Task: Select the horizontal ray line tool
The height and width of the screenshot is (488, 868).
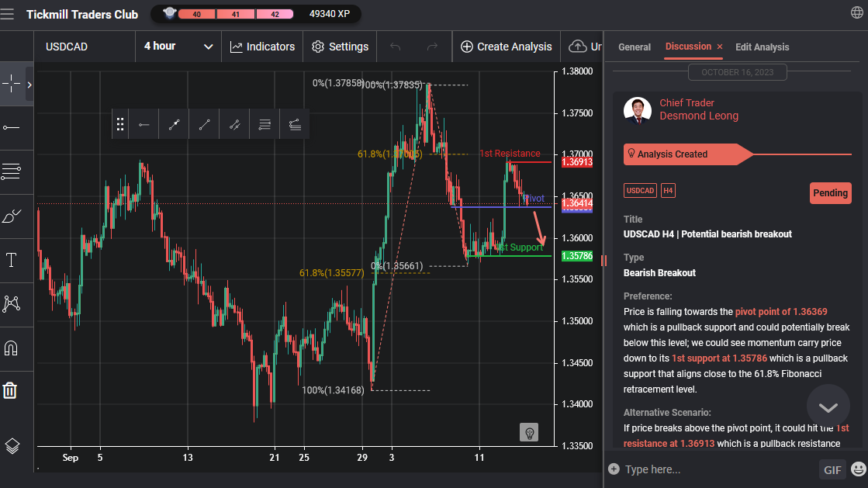Action: 11,128
